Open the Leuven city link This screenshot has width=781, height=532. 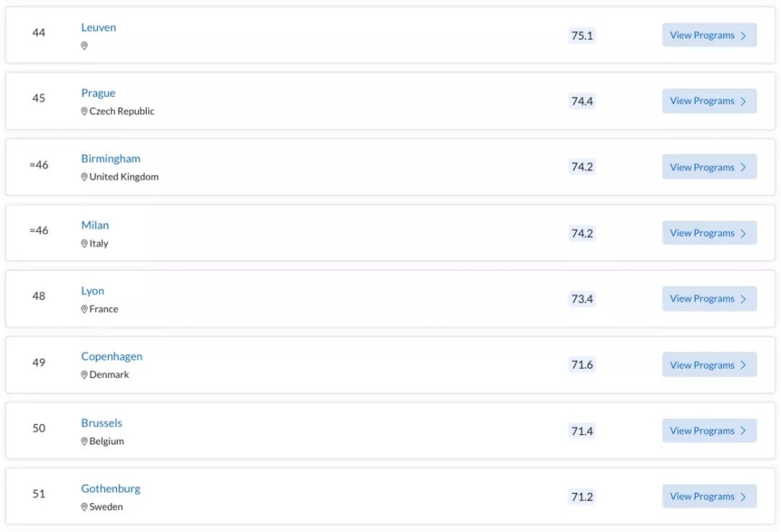click(x=98, y=27)
